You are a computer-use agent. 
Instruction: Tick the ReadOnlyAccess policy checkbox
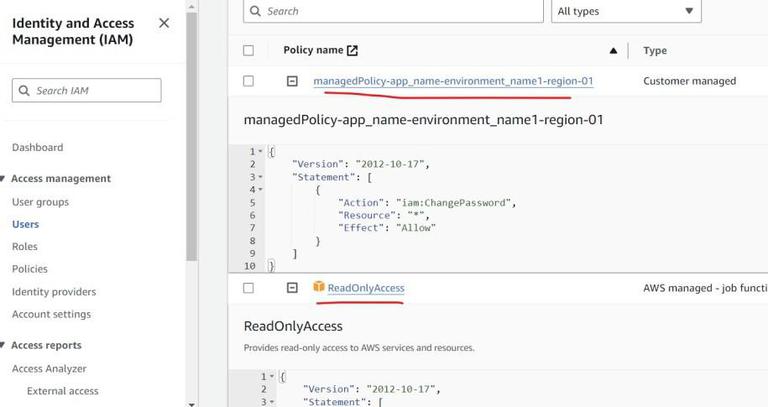tap(248, 288)
